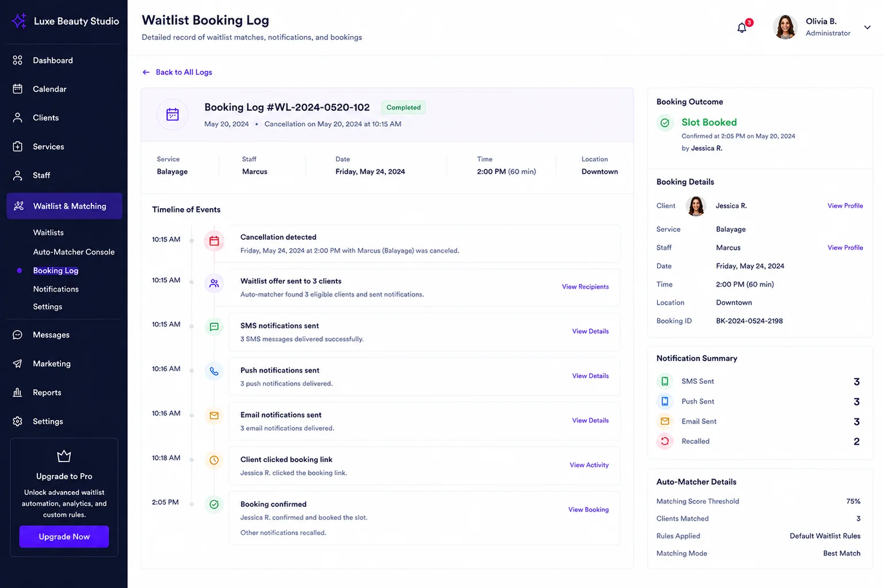Viewport: 884px width, 588px height.
Task: Click View Recipients link
Action: [585, 287]
